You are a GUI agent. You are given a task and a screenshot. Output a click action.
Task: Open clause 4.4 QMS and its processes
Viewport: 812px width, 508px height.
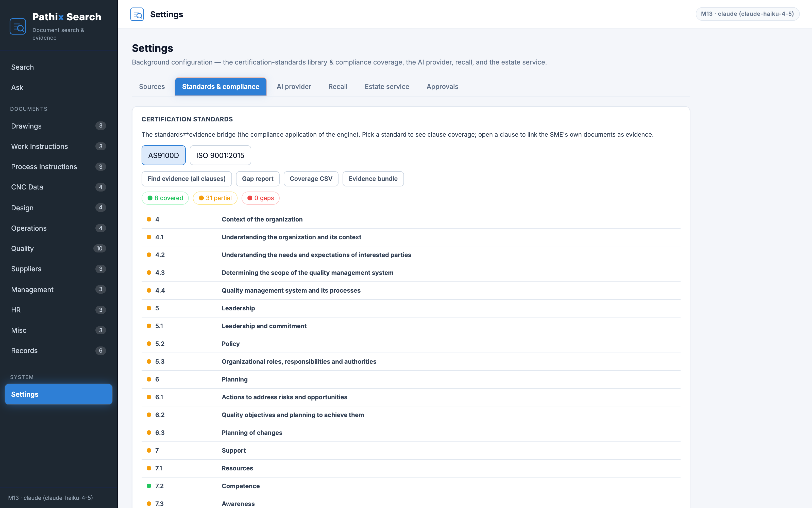411,291
